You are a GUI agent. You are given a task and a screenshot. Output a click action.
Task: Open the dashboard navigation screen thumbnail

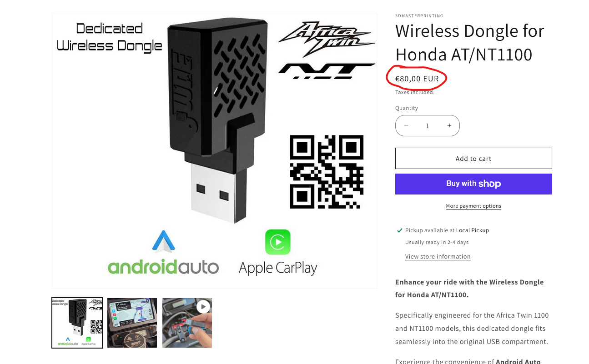click(x=132, y=323)
